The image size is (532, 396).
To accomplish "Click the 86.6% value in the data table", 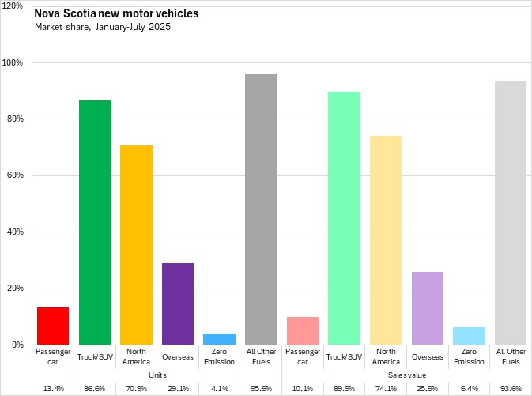I will tap(95, 388).
